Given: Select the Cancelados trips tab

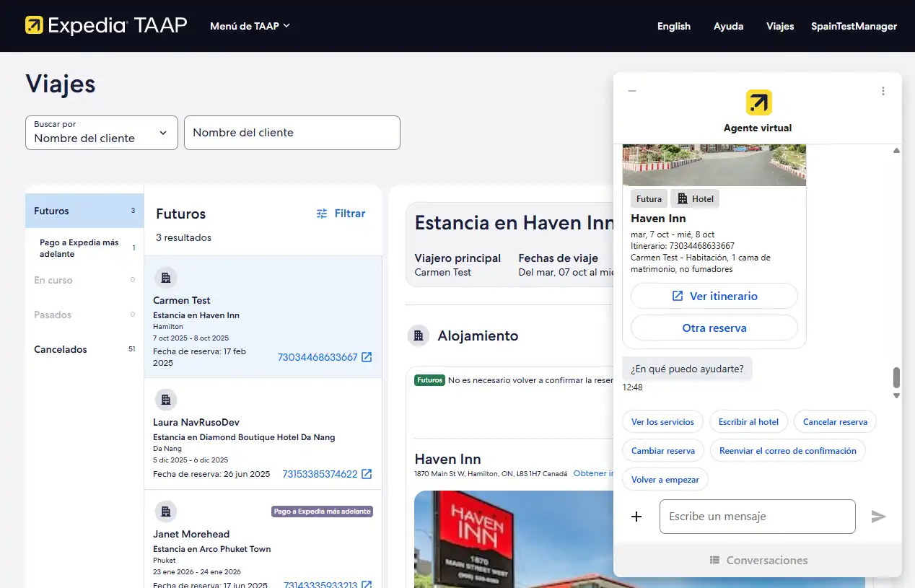Looking at the screenshot, I should (84, 349).
